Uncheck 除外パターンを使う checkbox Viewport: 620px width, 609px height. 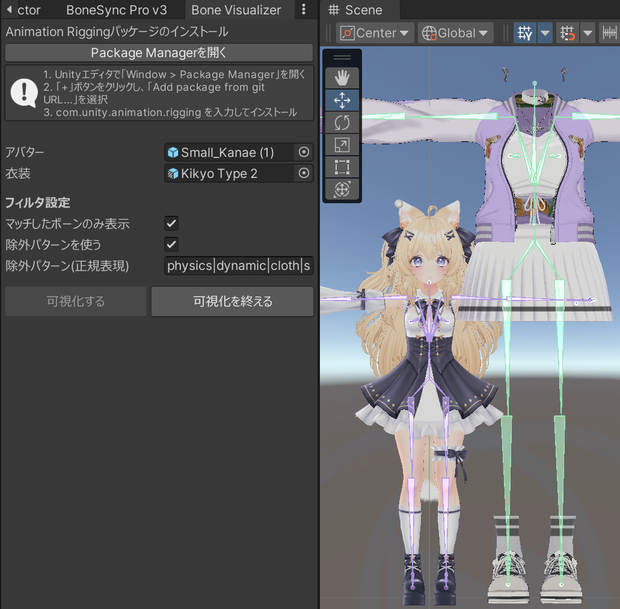tap(171, 244)
